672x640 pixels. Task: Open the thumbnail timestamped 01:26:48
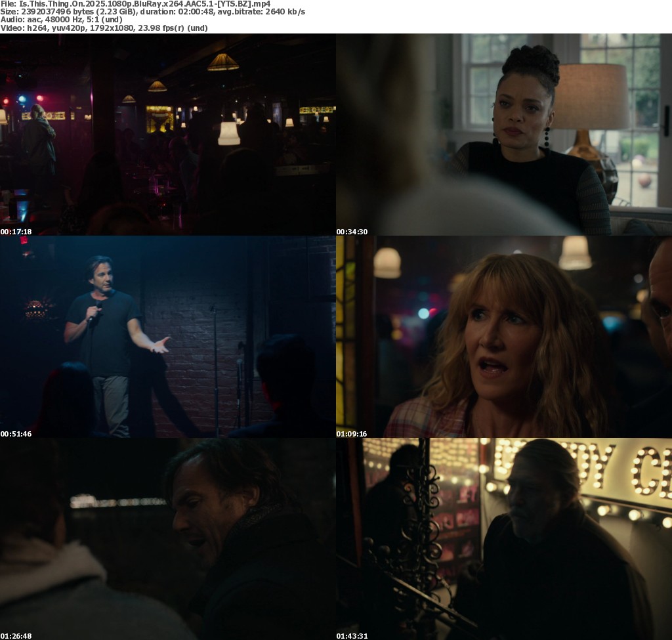point(168,538)
